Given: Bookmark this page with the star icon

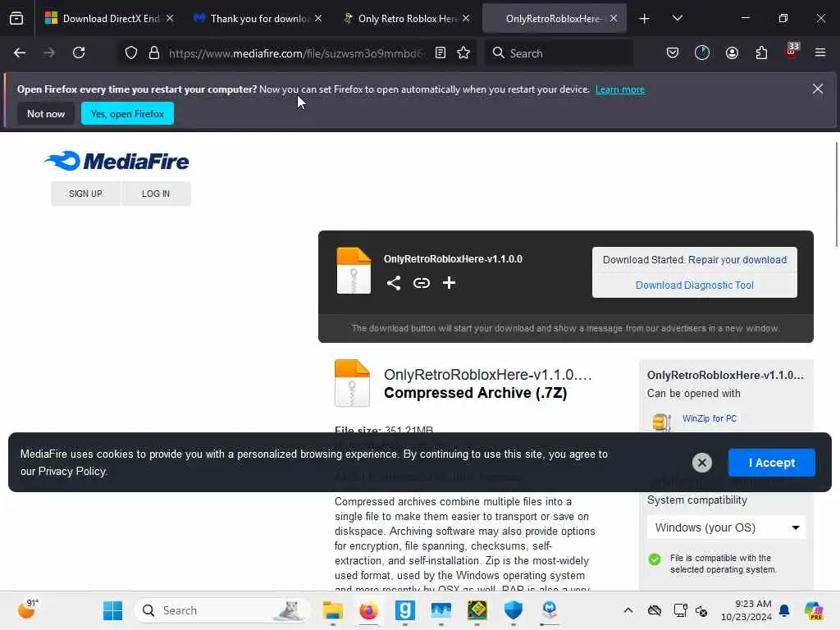Looking at the screenshot, I should (463, 52).
